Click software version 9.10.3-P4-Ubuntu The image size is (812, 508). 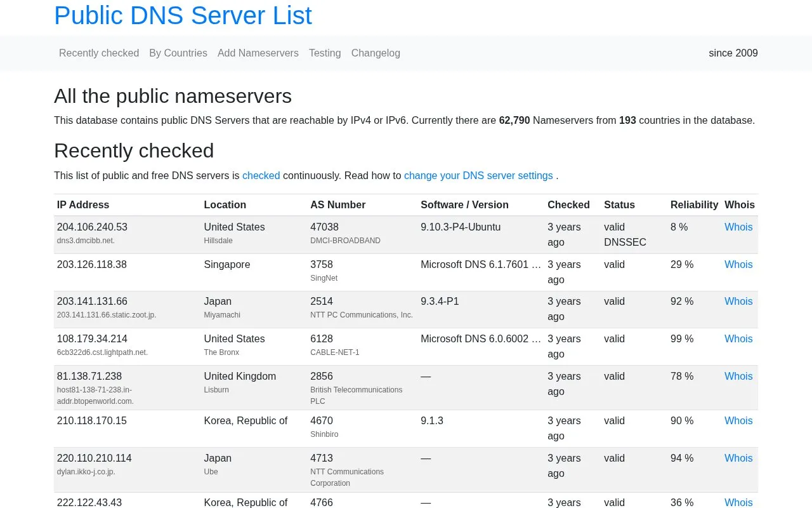[x=461, y=227]
